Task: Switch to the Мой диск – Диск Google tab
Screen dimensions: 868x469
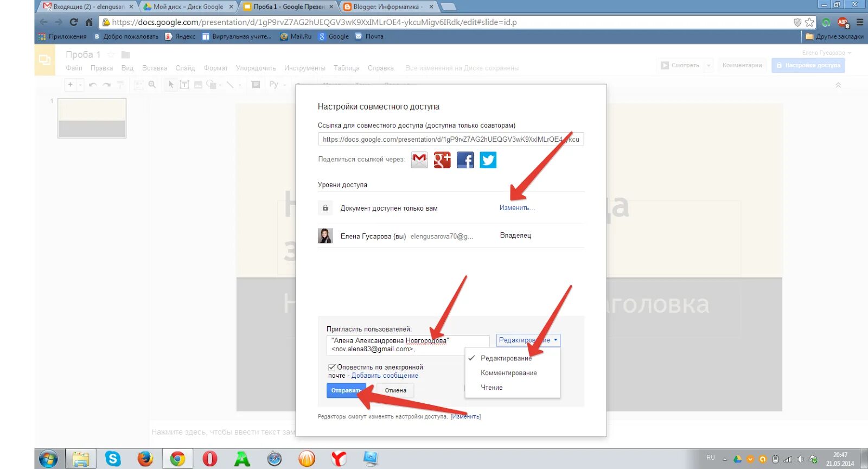Action: coord(188,7)
